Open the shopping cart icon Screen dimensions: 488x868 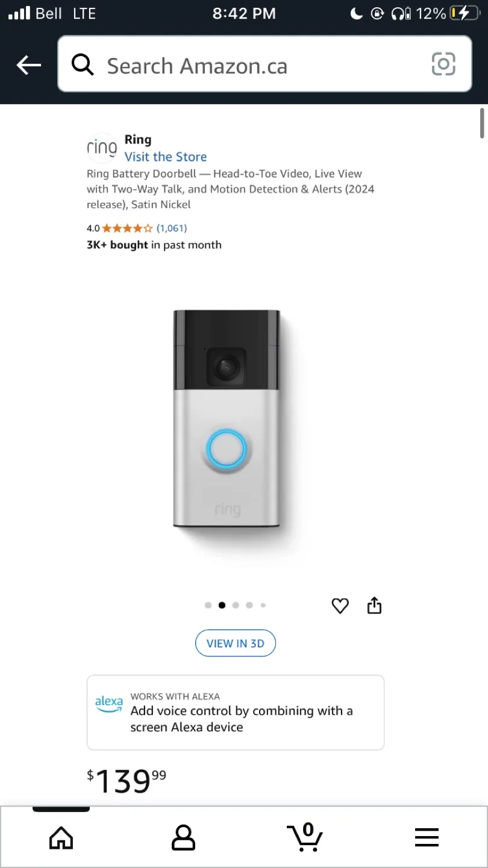coord(305,837)
